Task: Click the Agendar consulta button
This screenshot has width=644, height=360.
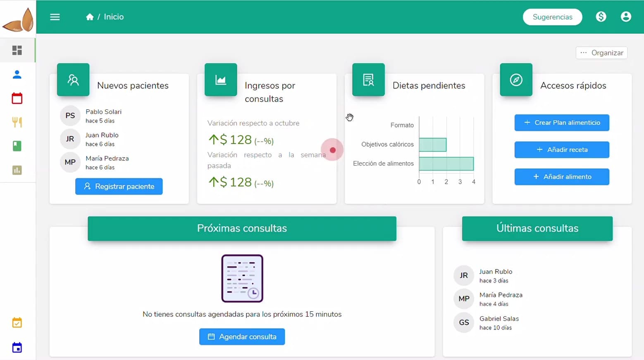Action: 242,337
